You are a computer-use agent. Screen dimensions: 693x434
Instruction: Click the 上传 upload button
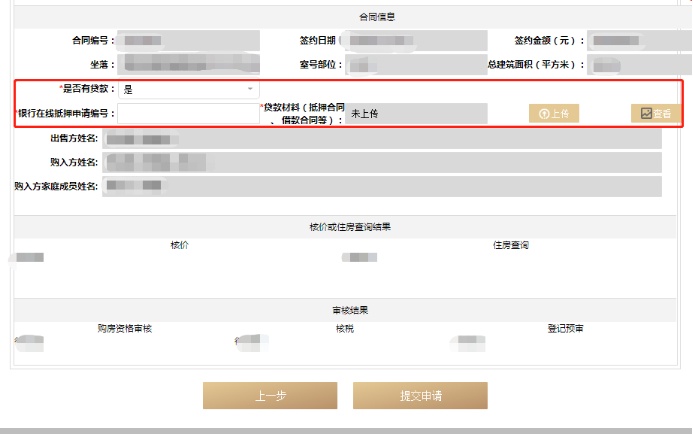pyautogui.click(x=554, y=113)
